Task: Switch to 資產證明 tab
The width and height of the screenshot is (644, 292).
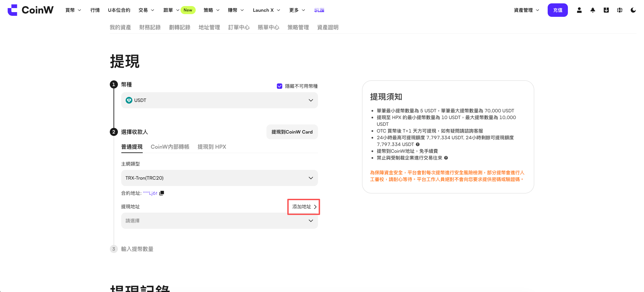Action: tap(328, 27)
